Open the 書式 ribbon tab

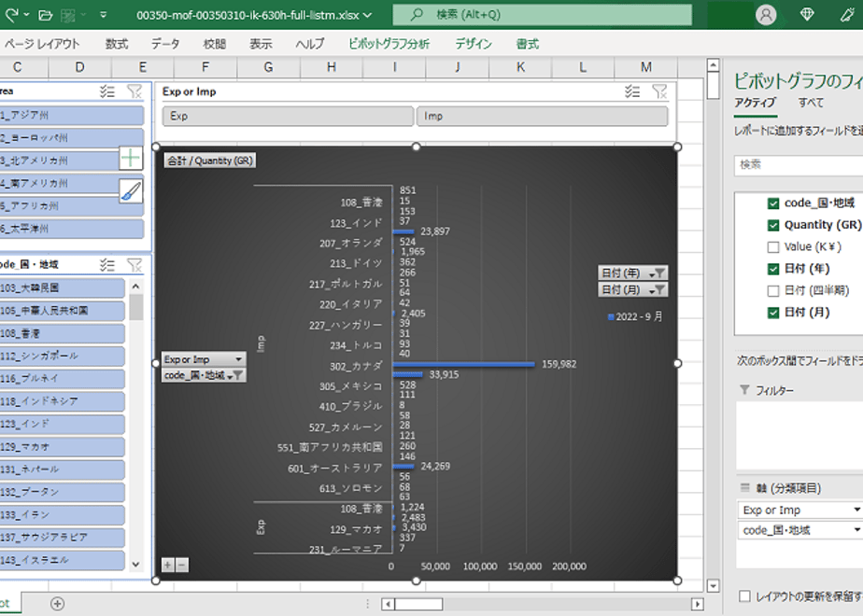pyautogui.click(x=528, y=44)
